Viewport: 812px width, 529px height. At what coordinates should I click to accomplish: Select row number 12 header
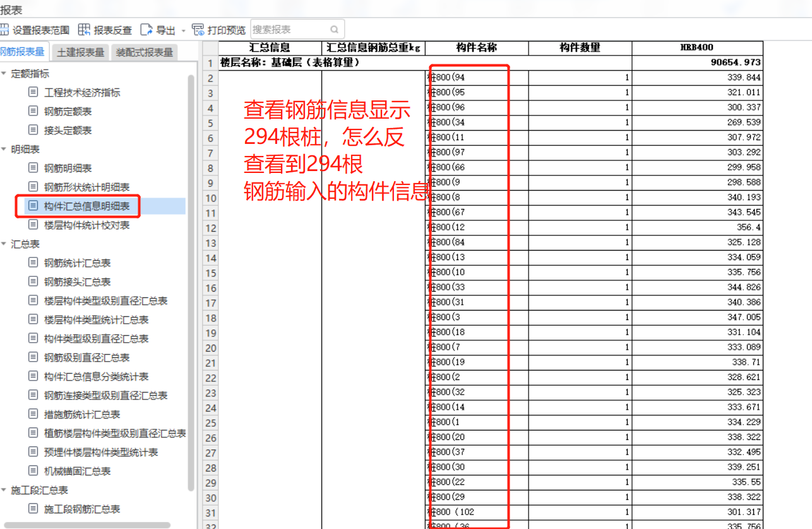[210, 228]
